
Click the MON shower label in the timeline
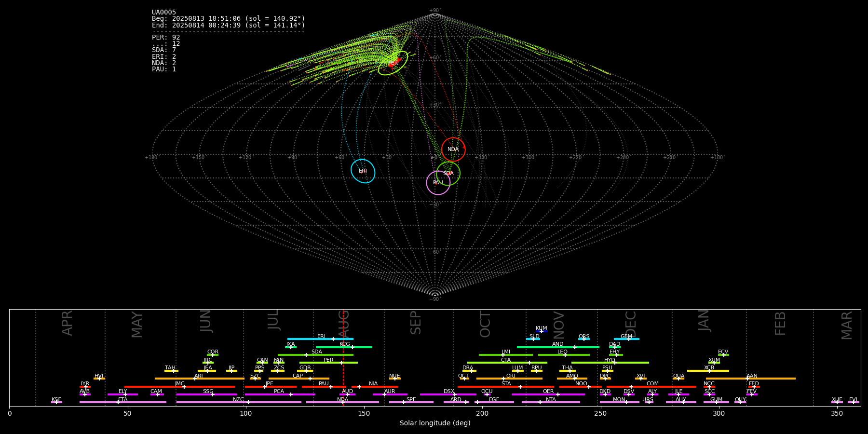click(619, 400)
